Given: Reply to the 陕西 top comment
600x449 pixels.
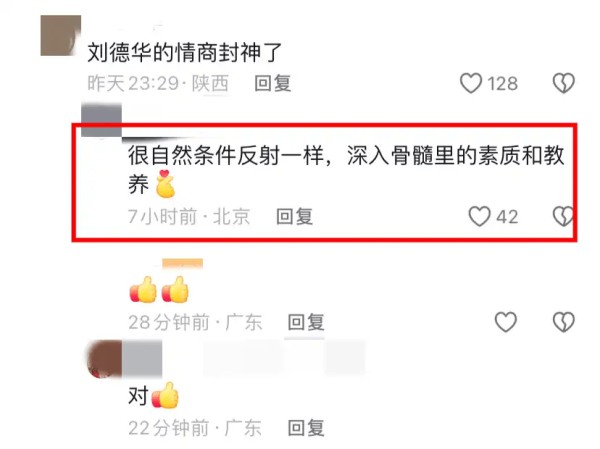Looking at the screenshot, I should click(x=273, y=83).
